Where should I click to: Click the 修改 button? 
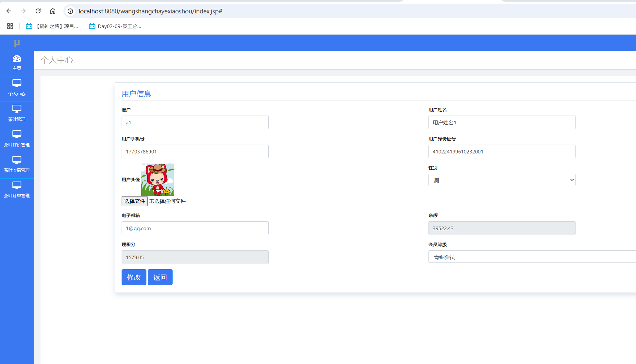pos(134,277)
